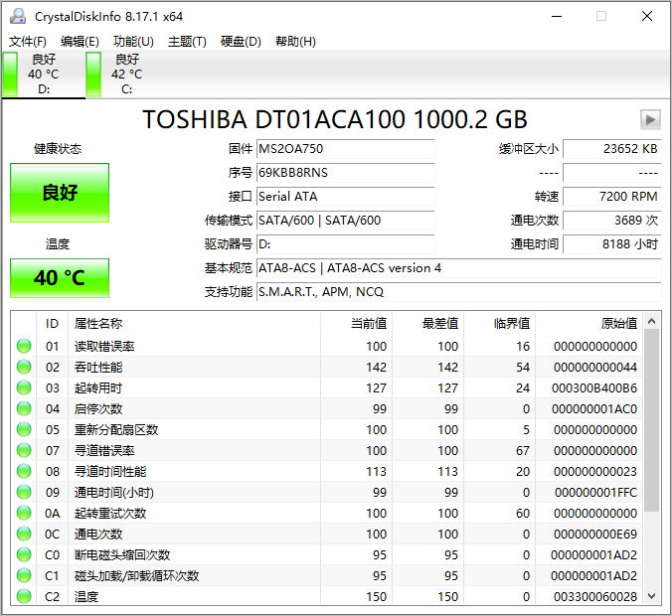Click the buffer size field 23652 KB
This screenshot has width=672, height=616.
click(612, 149)
